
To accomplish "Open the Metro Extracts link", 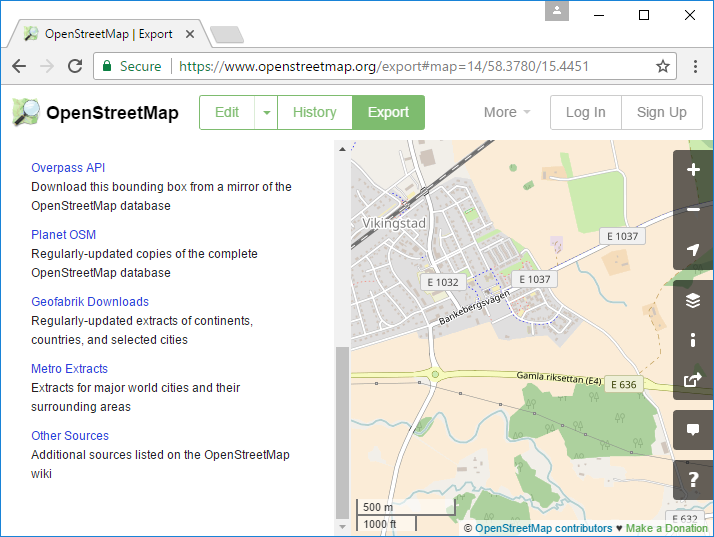I will [x=69, y=368].
